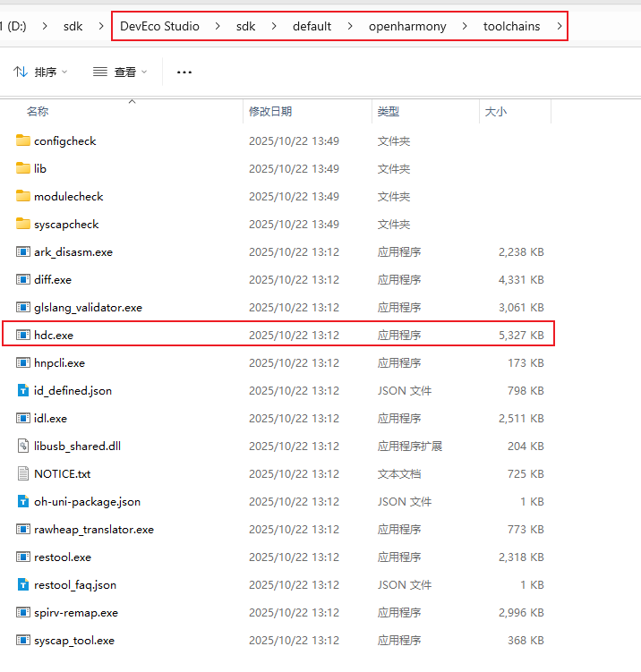Image resolution: width=641 pixels, height=672 pixels.
Task: Select the lib folder name
Action: (x=40, y=168)
